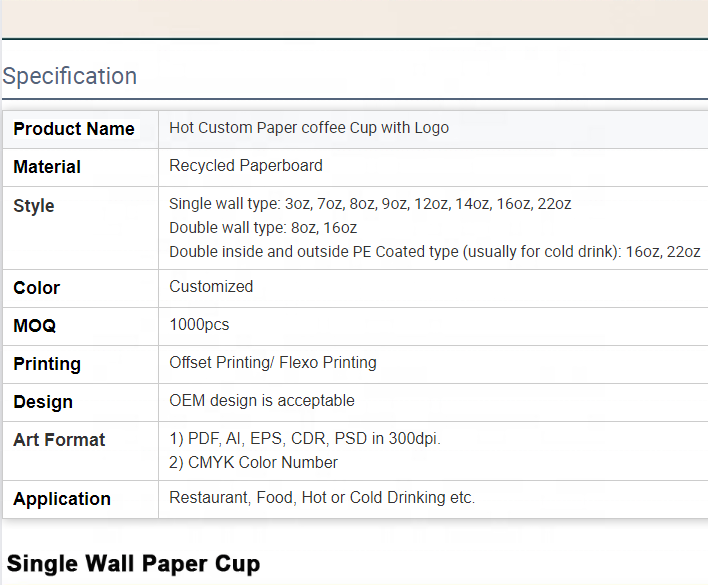The image size is (708, 585).
Task: Click the Offset Printing/ Flexo Printing value
Action: (273, 363)
